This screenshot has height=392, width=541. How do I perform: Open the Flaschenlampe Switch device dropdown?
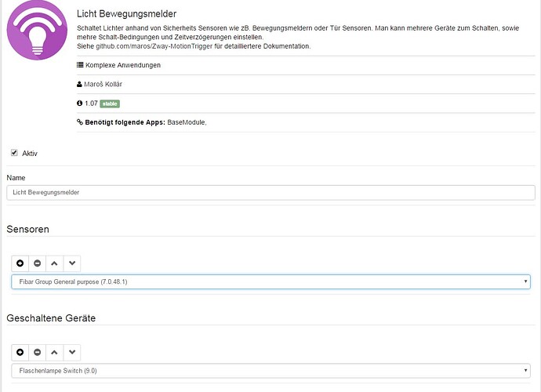[270, 370]
